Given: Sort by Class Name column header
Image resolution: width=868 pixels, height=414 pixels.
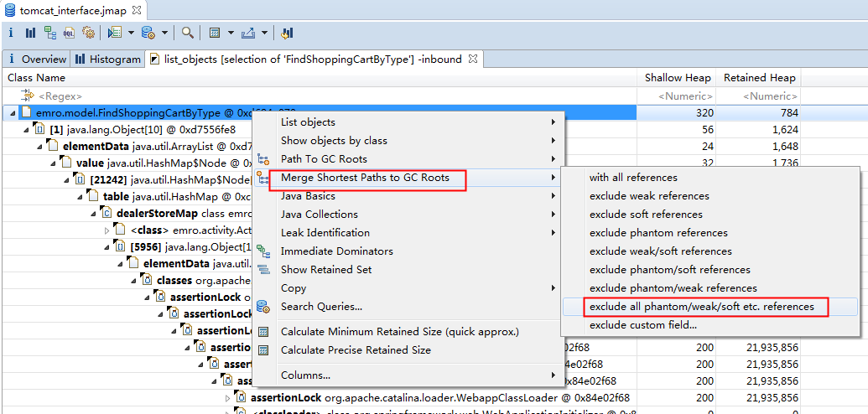Looking at the screenshot, I should point(320,78).
